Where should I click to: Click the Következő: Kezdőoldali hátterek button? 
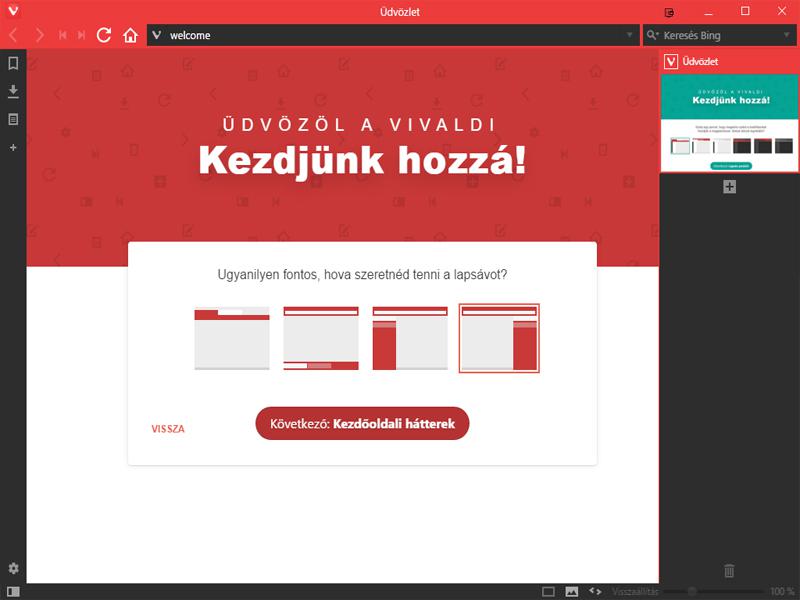point(362,423)
